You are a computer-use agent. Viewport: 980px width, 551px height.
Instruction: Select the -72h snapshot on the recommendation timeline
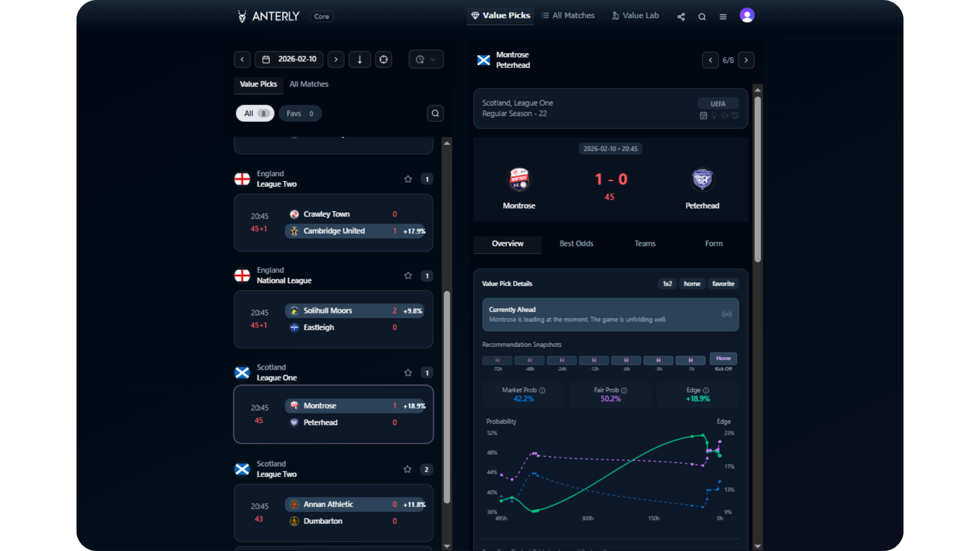point(497,360)
